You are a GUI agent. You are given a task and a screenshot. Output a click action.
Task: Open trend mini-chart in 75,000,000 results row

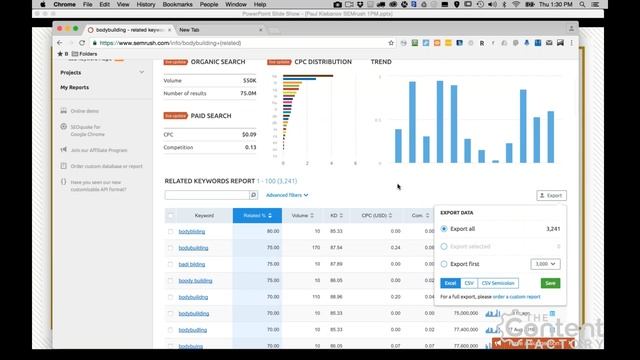coord(493,313)
